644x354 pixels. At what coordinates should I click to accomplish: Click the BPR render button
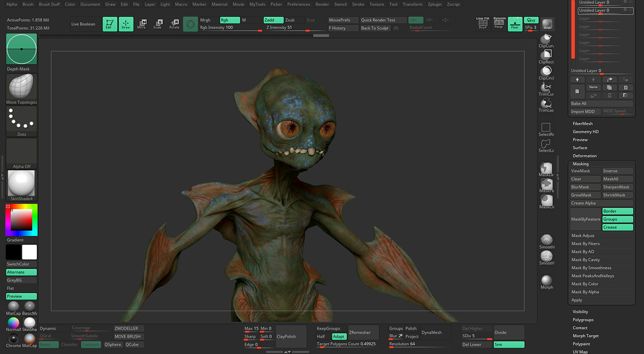pyautogui.click(x=547, y=24)
